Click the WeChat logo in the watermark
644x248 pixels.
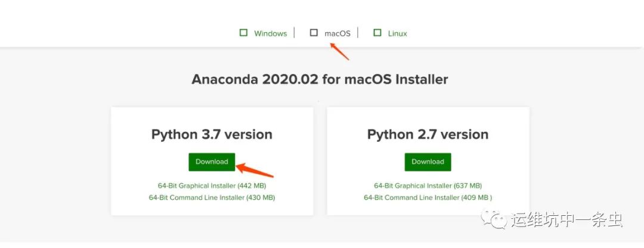point(494,219)
